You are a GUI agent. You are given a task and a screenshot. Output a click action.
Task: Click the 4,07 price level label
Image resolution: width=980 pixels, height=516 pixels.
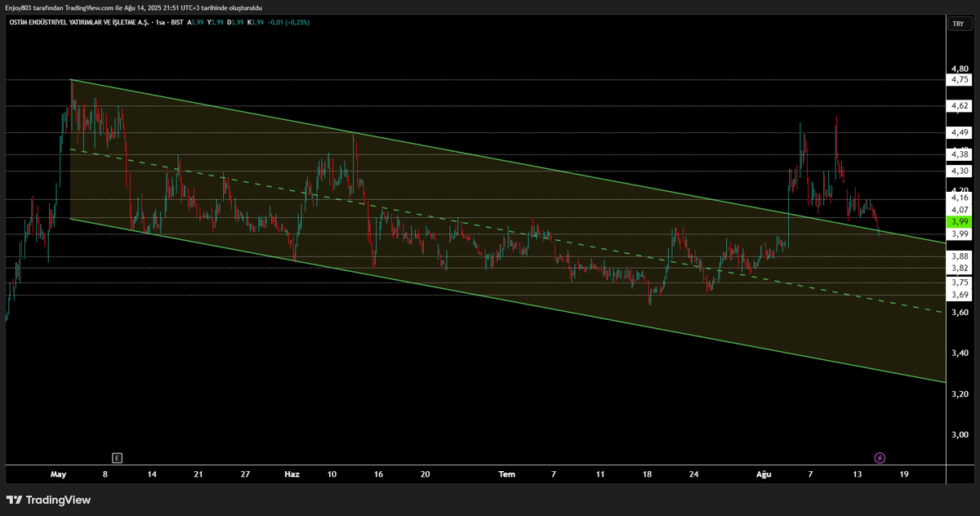pyautogui.click(x=960, y=210)
